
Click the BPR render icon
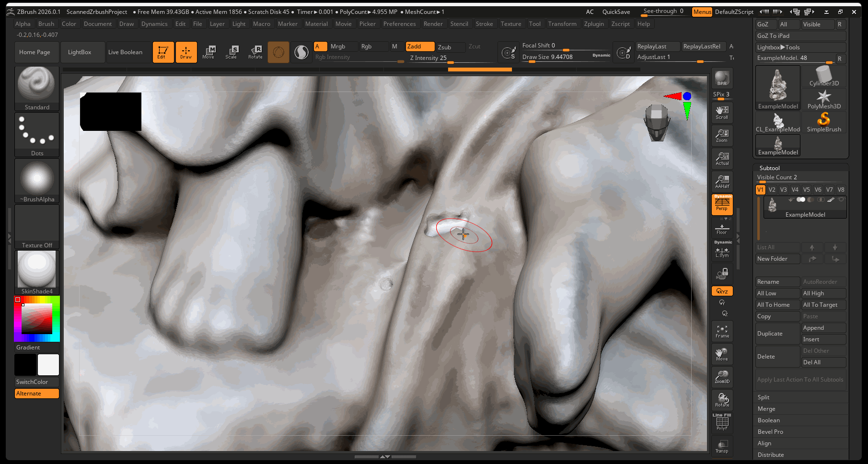click(x=722, y=79)
